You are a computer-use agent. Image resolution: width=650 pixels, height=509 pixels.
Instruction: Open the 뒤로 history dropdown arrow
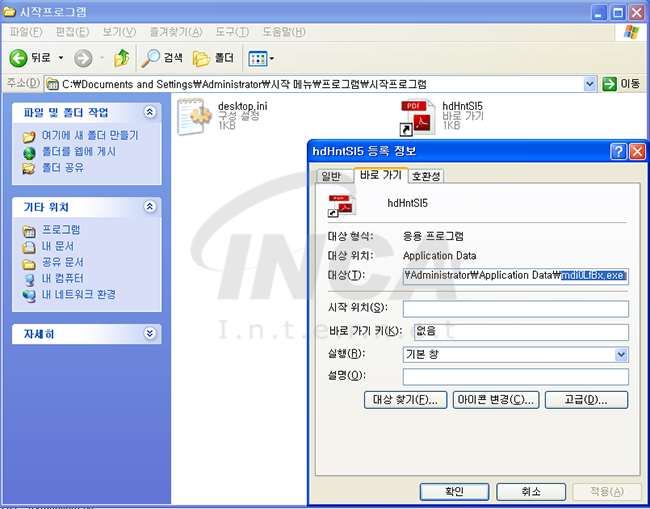point(61,58)
